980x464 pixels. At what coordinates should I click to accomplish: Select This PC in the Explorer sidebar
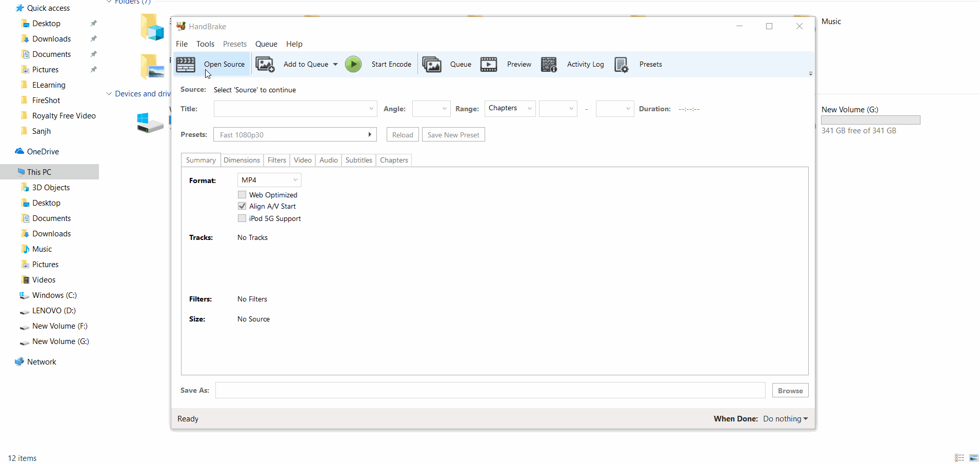[x=39, y=172]
